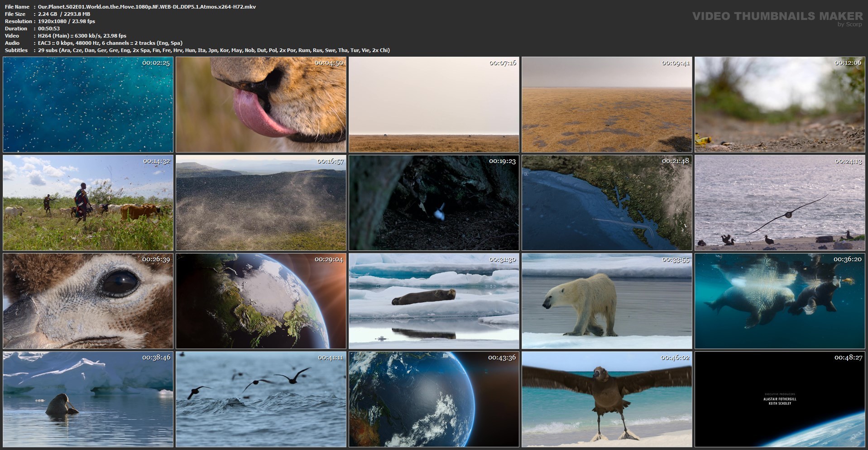Select the polar bear thumbnail at 00:33:55

[607, 301]
